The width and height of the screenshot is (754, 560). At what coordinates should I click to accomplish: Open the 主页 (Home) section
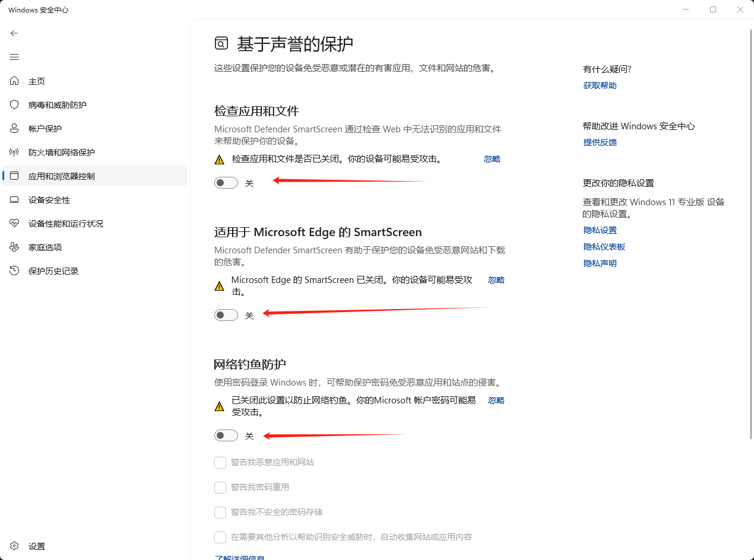tap(36, 81)
